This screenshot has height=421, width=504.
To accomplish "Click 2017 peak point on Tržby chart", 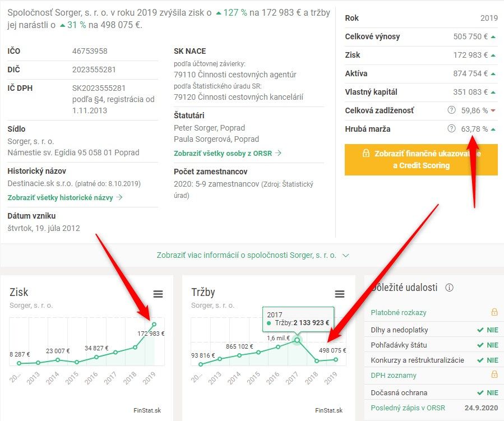I will [x=297, y=339].
